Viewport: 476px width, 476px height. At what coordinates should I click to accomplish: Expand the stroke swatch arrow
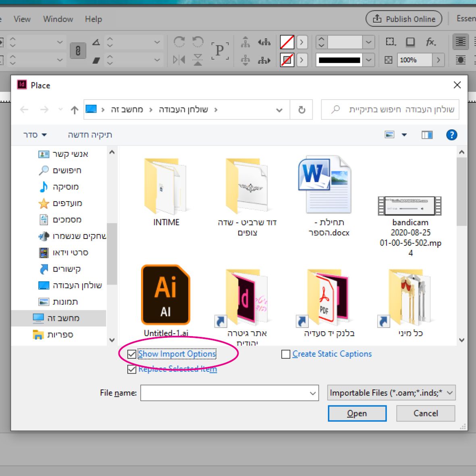[302, 60]
